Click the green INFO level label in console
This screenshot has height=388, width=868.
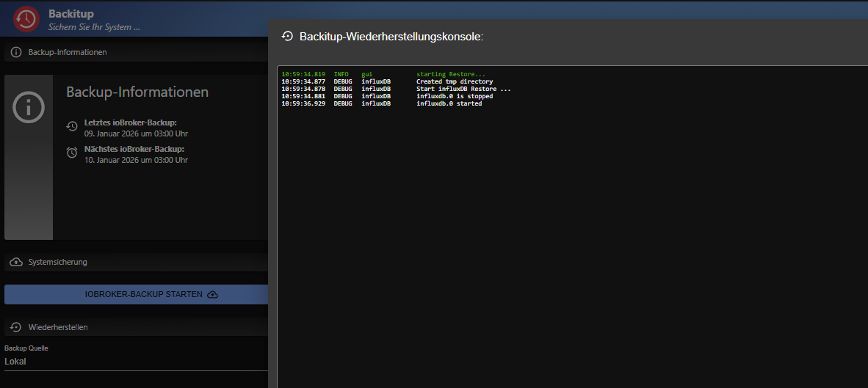point(341,74)
